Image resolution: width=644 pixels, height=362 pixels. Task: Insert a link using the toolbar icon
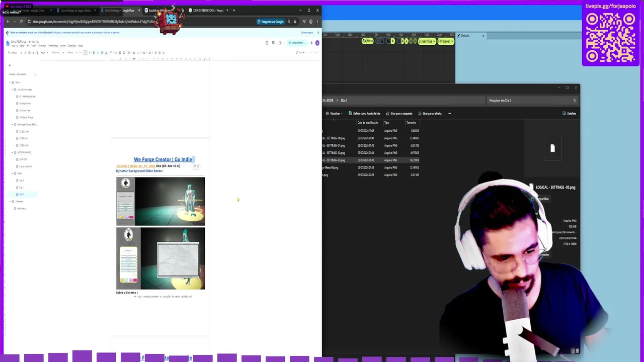click(116, 53)
